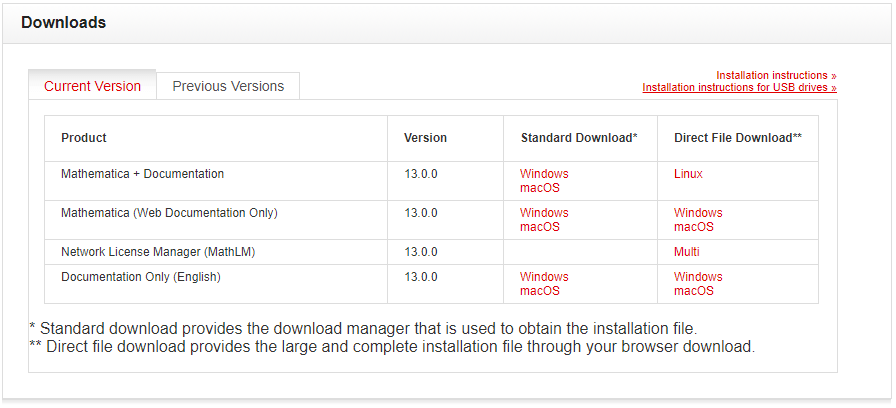896x408 pixels.
Task: Click the Version column header
Action: pos(425,138)
